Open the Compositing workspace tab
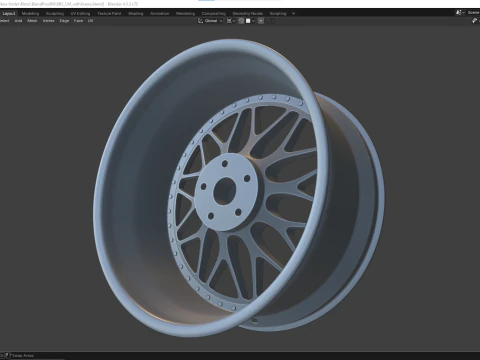This screenshot has height=360, width=480. click(x=214, y=14)
